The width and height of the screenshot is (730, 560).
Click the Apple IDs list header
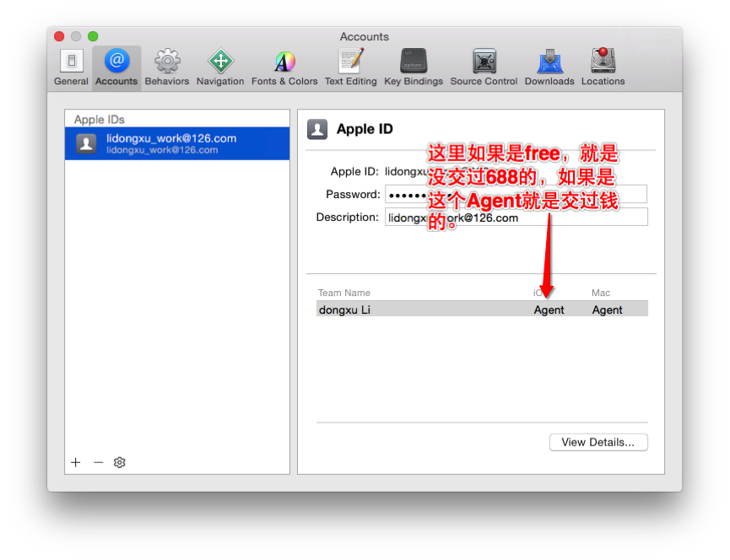(x=100, y=120)
